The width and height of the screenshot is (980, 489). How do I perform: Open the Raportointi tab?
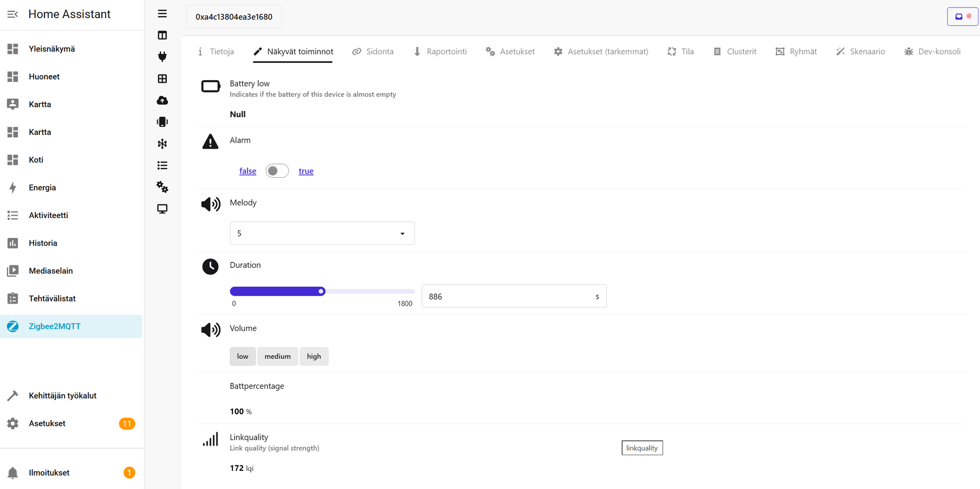(x=440, y=51)
